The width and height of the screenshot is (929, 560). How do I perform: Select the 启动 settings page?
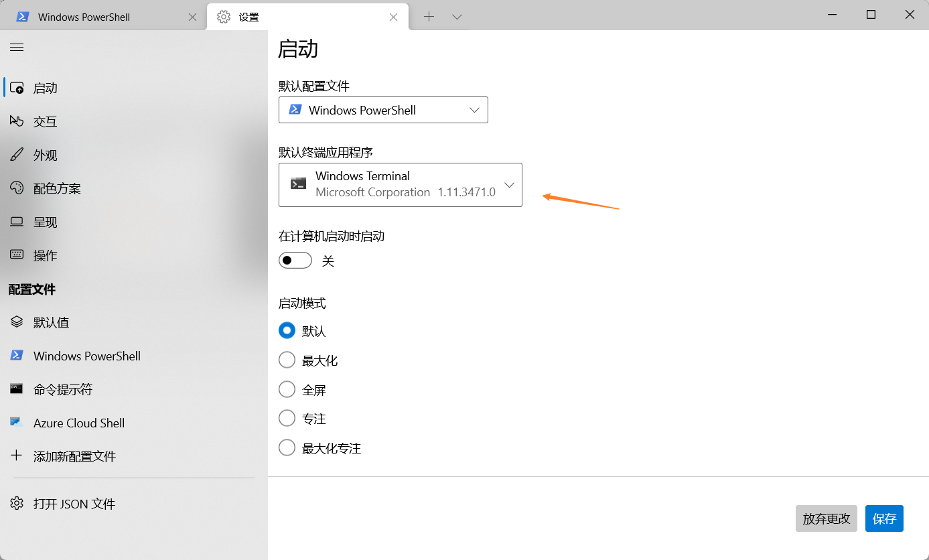pos(134,88)
